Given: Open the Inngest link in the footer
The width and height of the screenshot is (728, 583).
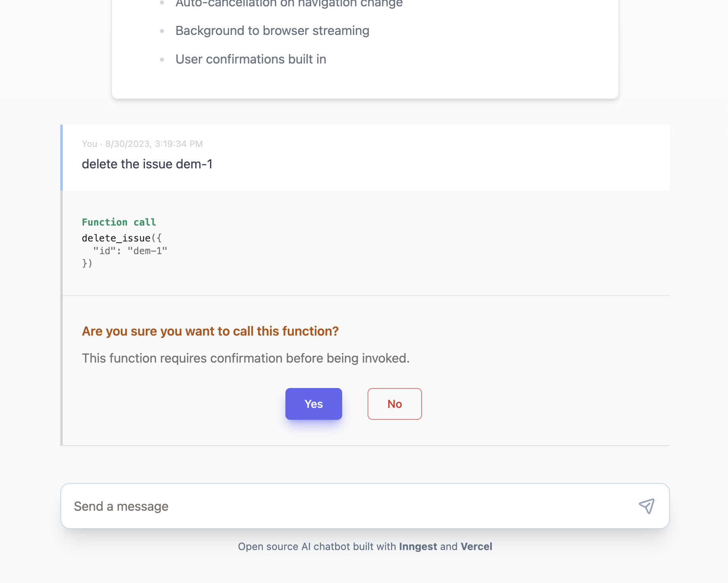Looking at the screenshot, I should coord(418,546).
